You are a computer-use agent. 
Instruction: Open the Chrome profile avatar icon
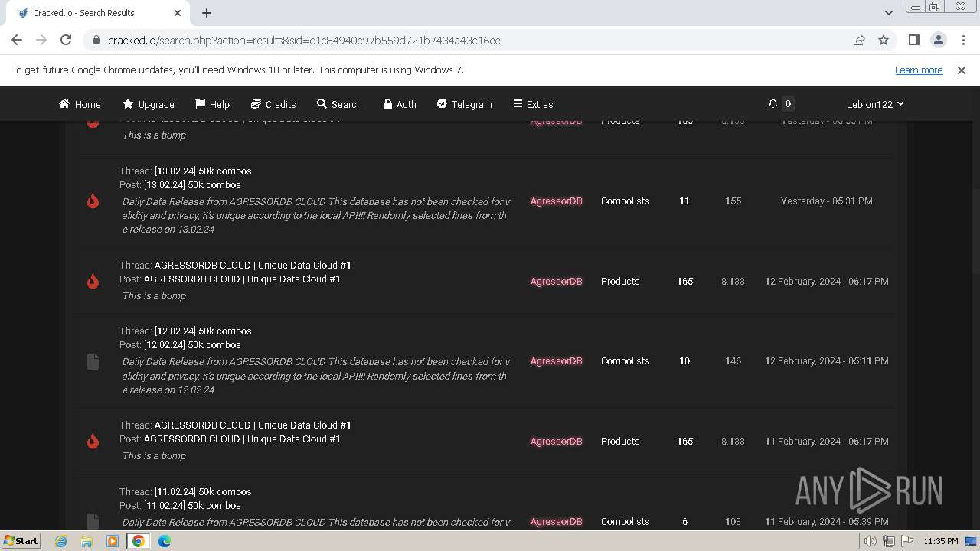click(938, 40)
